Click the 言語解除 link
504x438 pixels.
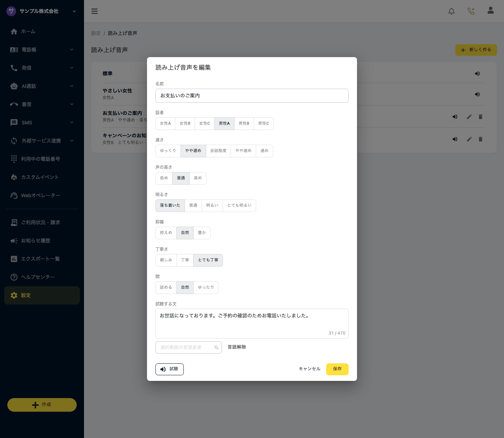click(237, 347)
